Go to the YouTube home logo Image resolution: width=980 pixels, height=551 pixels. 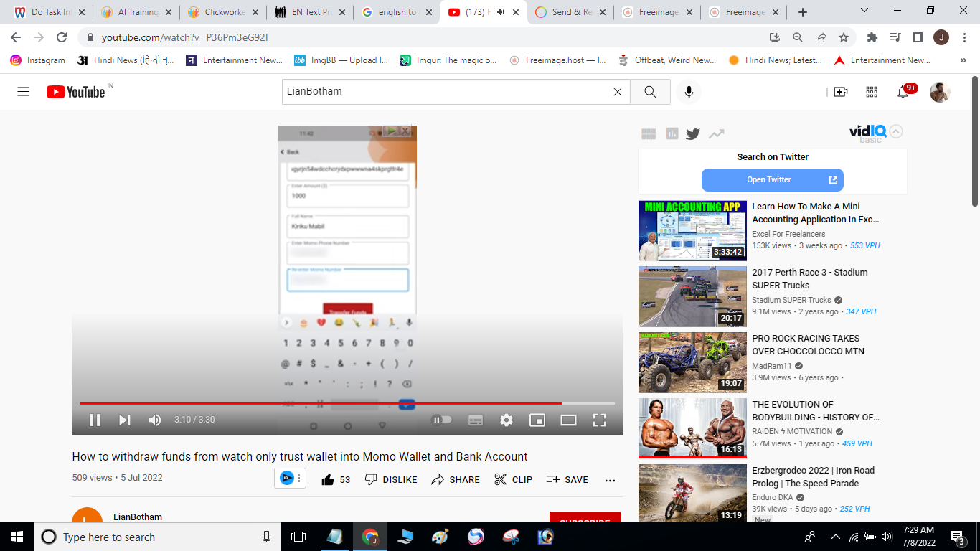[76, 92]
